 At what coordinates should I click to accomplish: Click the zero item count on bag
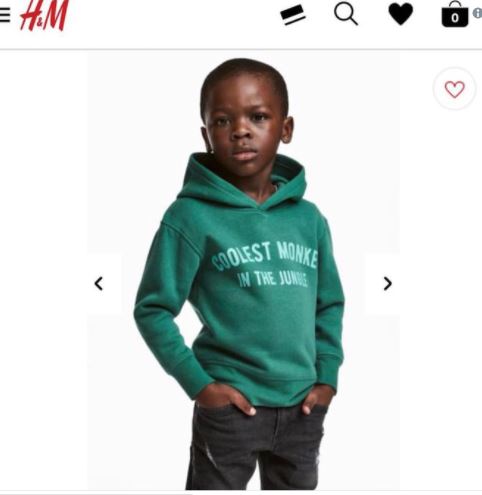(x=455, y=18)
